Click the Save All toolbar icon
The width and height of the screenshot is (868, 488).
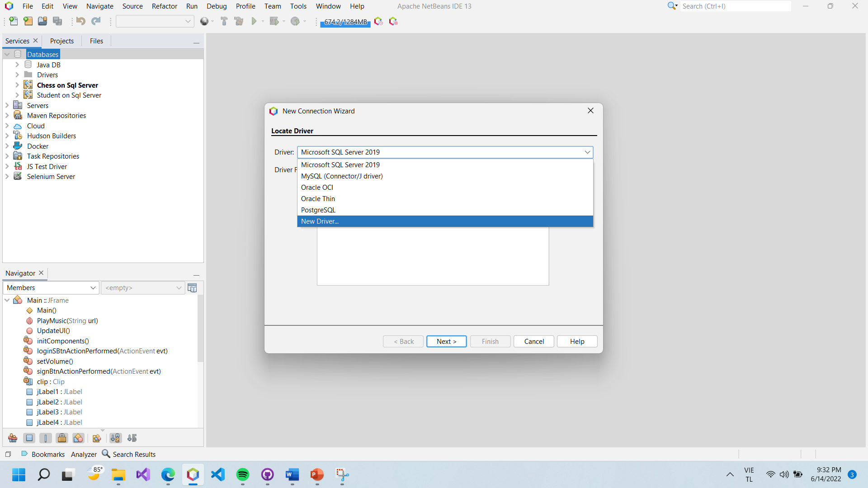point(57,21)
